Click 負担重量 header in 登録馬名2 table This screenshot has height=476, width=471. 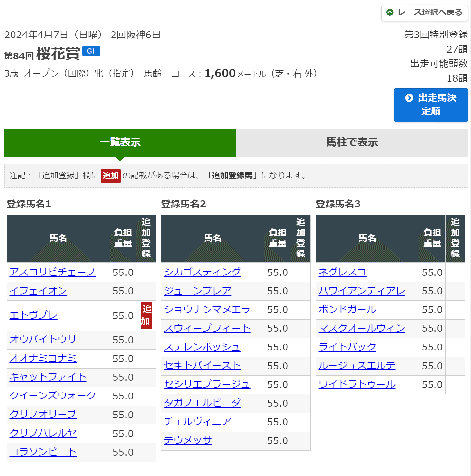click(x=278, y=238)
